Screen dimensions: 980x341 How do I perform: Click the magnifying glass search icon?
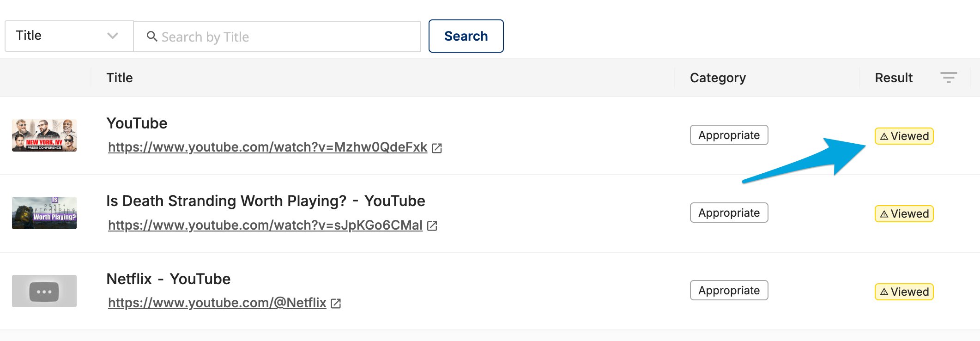151,36
